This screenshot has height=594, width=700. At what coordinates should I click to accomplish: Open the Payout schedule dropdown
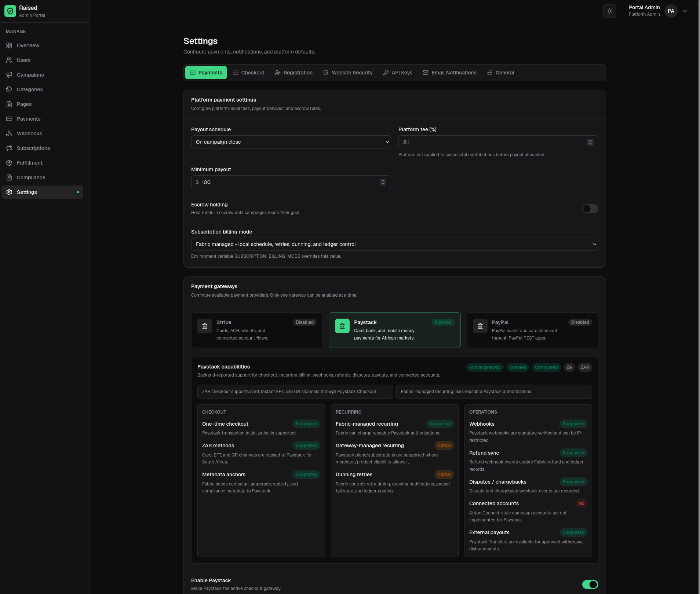pos(291,142)
